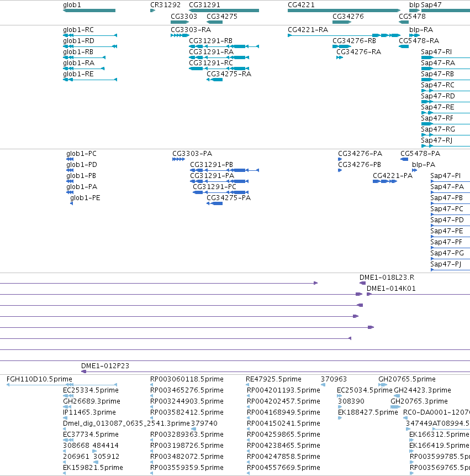Click the RP003060118.5prime EST label
Viewport: 470px width, 476px height.
pyautogui.click(x=187, y=379)
